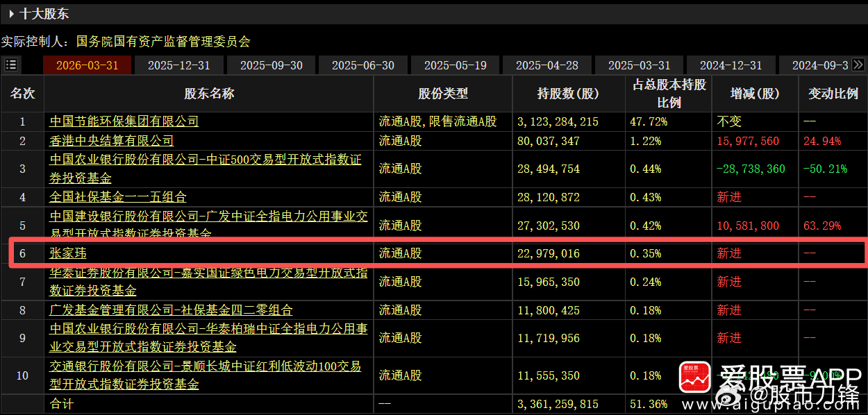Image resolution: width=868 pixels, height=415 pixels.
Task: Show more dates with double-arrow icon
Action: coord(858,65)
